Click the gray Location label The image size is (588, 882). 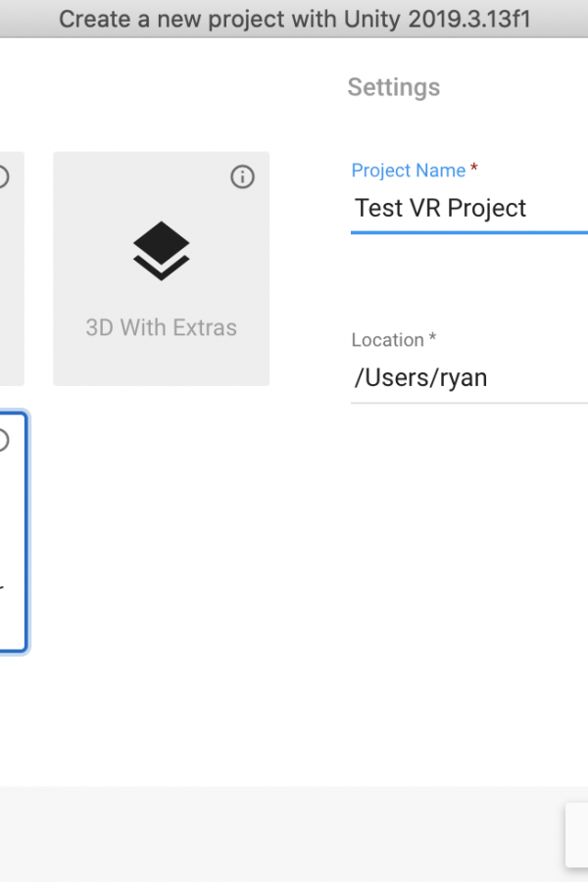tap(388, 340)
